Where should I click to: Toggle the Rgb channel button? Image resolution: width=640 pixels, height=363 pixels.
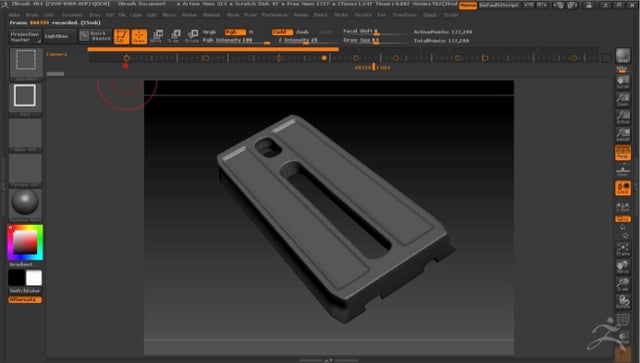(x=235, y=32)
